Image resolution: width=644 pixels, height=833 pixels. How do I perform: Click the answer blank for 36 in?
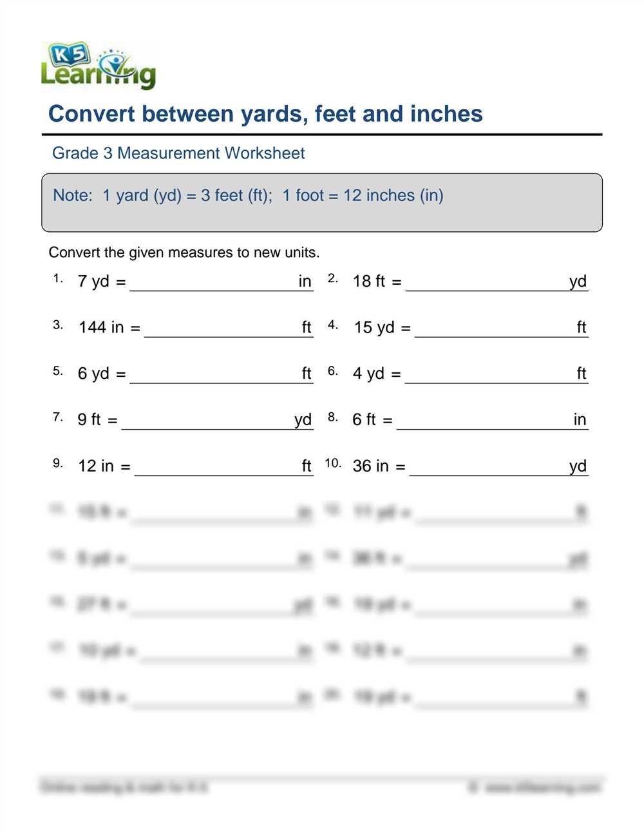[488, 468]
